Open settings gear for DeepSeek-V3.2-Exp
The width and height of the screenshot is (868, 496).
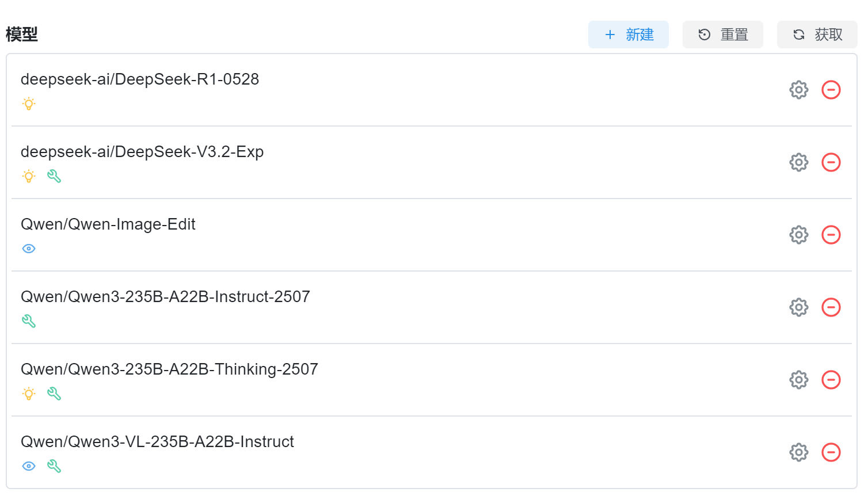(x=798, y=162)
